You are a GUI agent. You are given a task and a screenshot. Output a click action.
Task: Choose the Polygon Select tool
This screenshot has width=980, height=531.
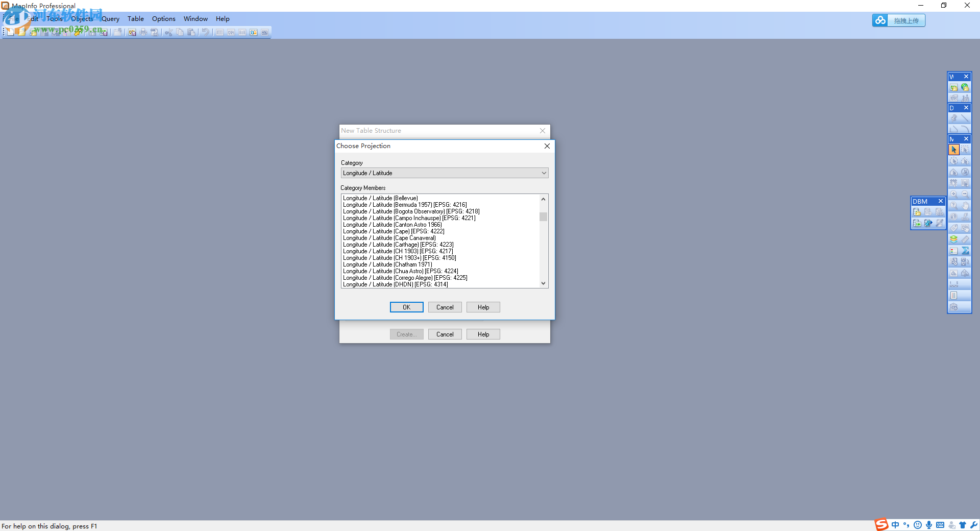point(965,161)
